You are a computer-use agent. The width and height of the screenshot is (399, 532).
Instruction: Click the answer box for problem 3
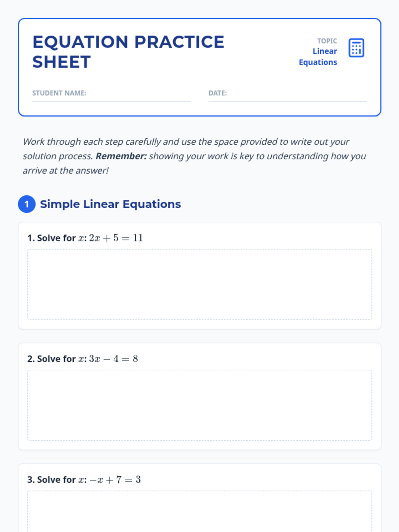tap(199, 512)
